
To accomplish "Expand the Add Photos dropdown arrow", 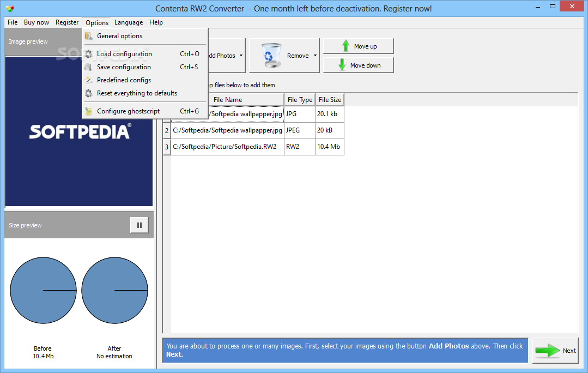I will click(x=241, y=56).
